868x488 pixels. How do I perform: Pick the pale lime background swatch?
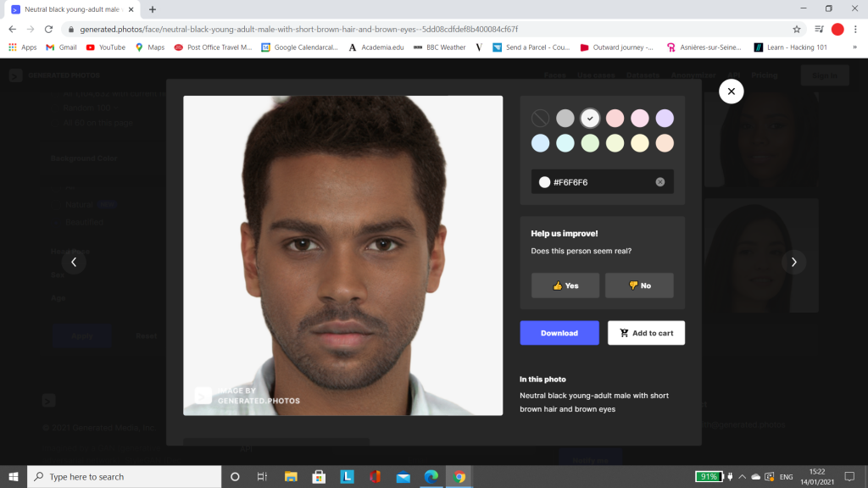(x=615, y=142)
